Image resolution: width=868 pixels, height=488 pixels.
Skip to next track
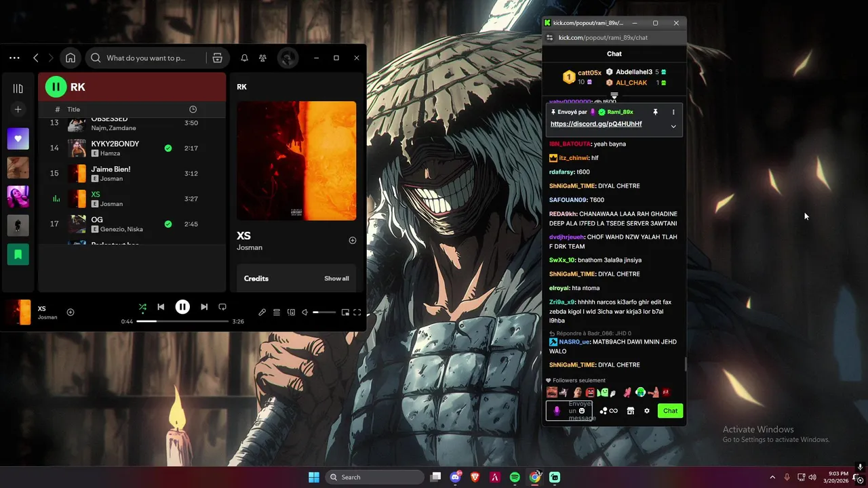tap(204, 307)
